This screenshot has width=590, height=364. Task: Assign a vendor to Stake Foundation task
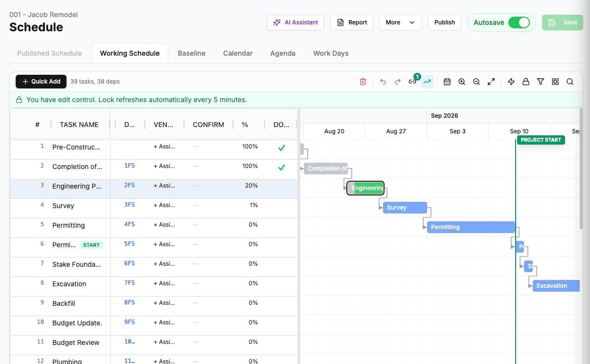(164, 264)
